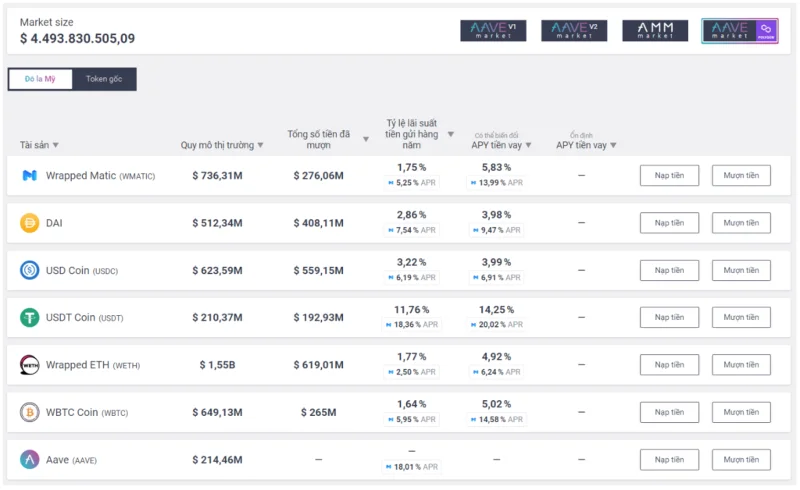Click the DAI token icon
Viewport: 800px width, 490px height.
30,223
